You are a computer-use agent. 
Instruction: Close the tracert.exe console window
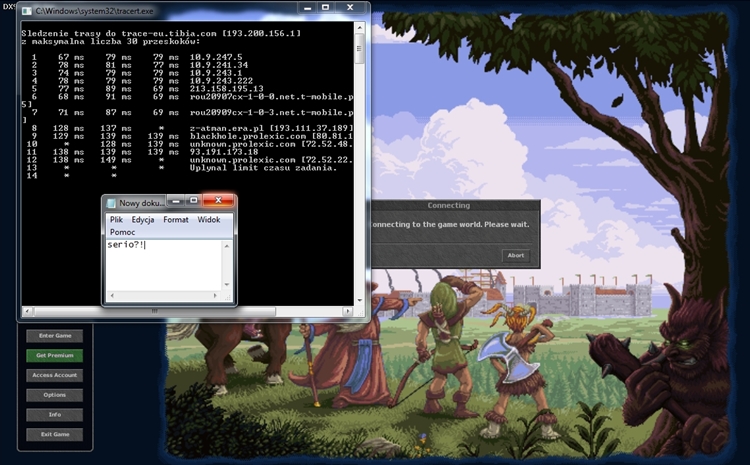click(350, 8)
